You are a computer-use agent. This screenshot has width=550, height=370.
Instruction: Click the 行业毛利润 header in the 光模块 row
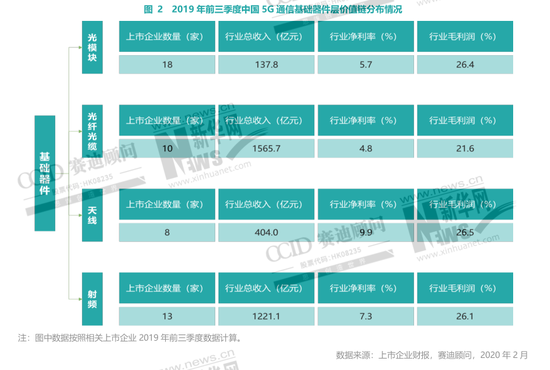point(465,36)
